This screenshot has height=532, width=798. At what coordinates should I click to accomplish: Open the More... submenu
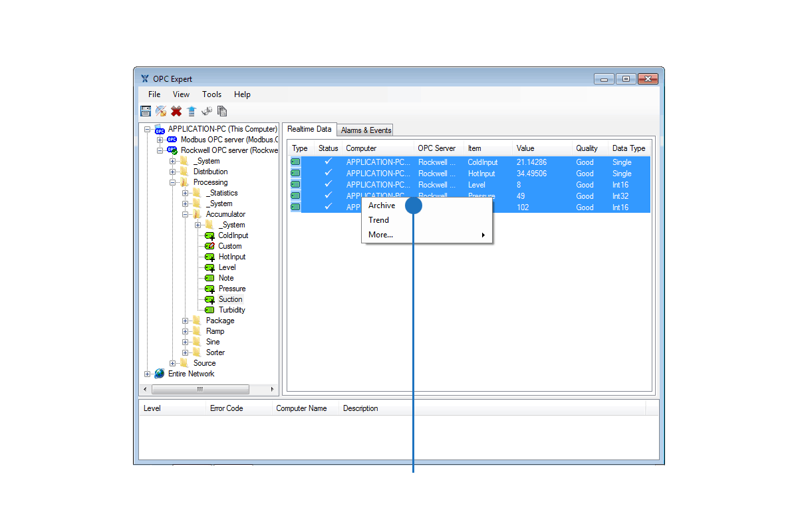[427, 235]
